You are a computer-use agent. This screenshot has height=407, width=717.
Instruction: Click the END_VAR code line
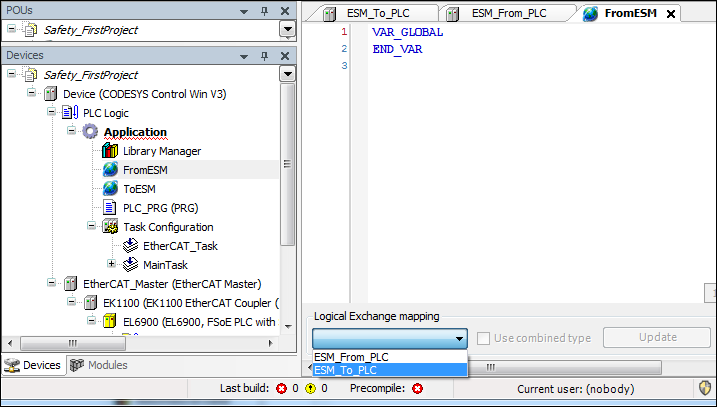(x=397, y=49)
